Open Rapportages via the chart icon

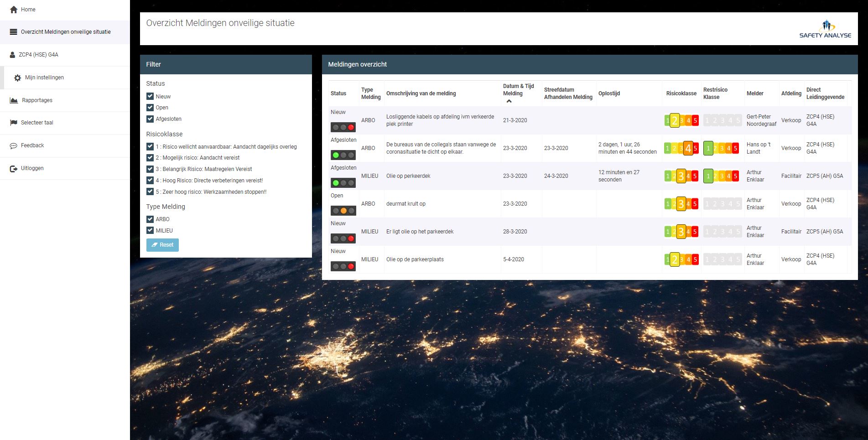(x=14, y=100)
